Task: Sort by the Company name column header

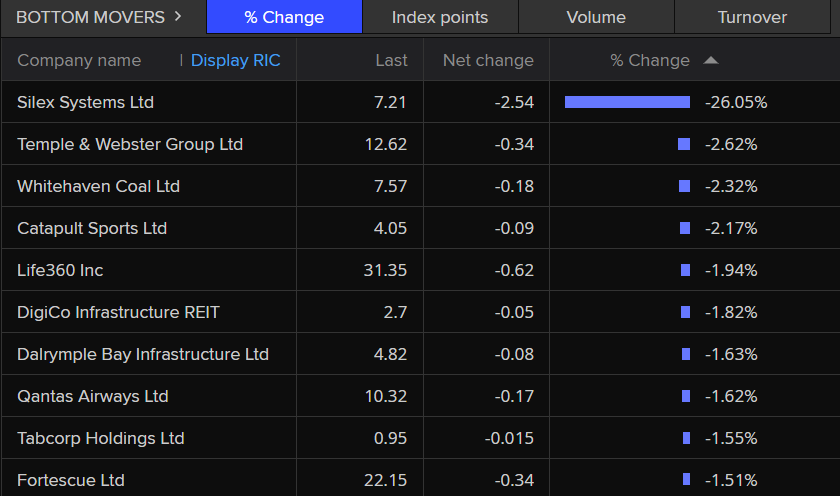Action: click(x=79, y=60)
